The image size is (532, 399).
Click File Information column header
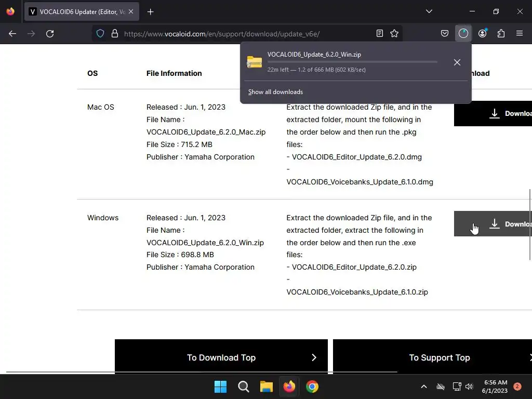click(174, 73)
